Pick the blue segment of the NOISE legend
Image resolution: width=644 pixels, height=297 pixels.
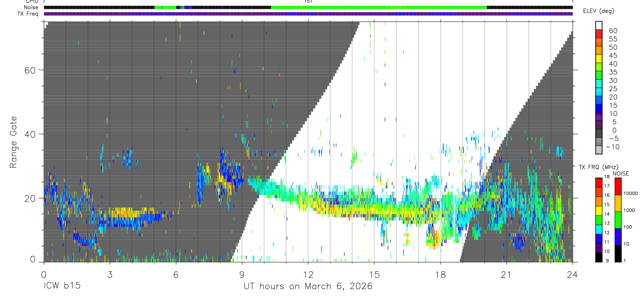617,236
